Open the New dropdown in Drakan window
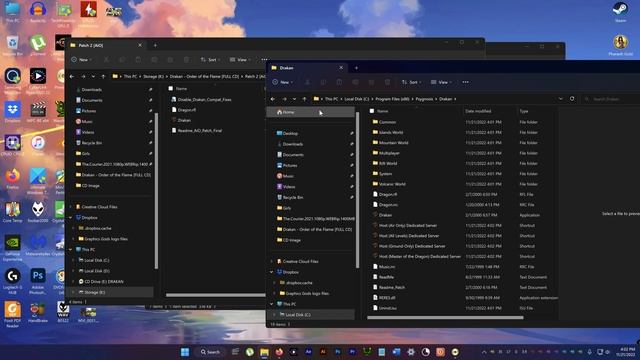 [x=282, y=82]
